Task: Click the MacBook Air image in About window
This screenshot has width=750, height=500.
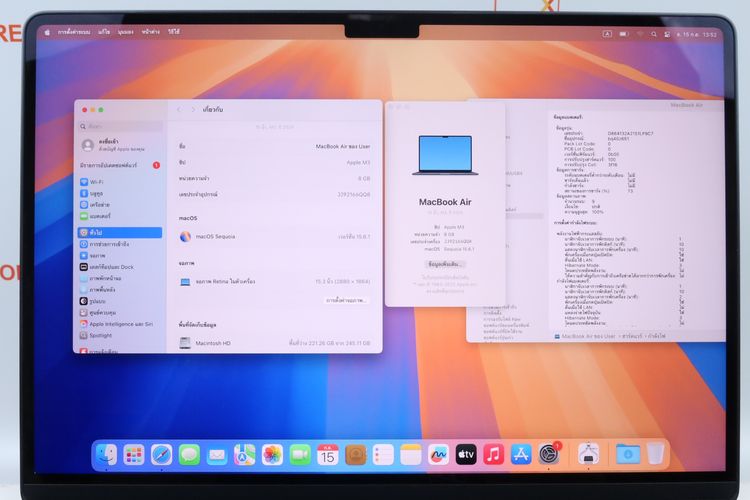Action: (x=445, y=156)
